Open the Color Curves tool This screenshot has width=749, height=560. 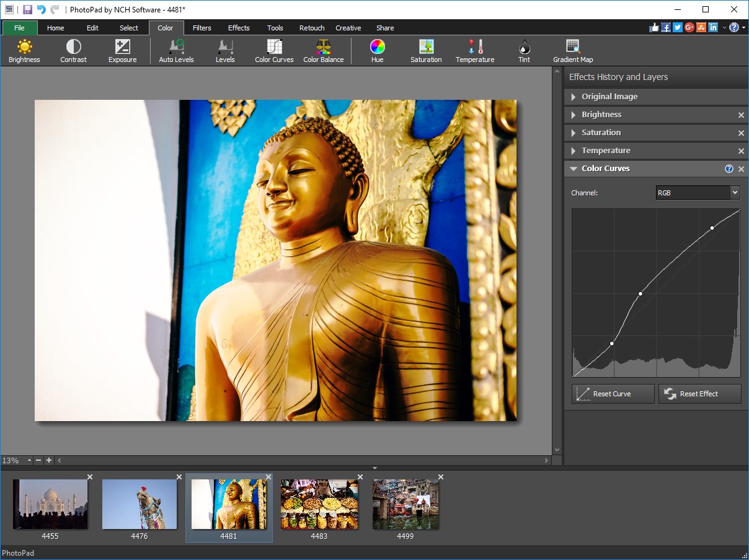click(x=273, y=50)
